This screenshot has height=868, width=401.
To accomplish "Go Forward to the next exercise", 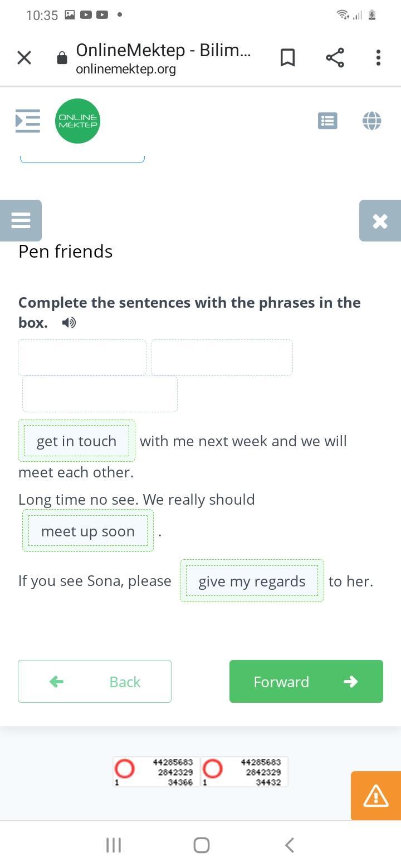I will (306, 681).
